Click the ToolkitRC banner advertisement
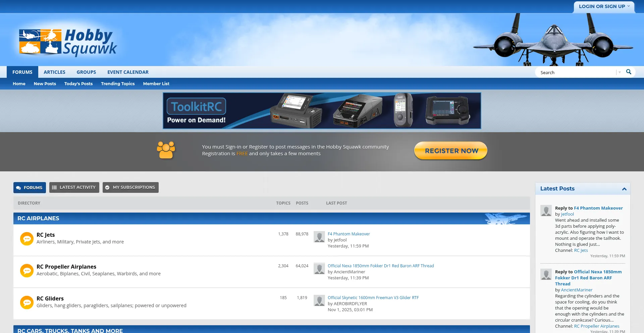The width and height of the screenshot is (644, 333). click(322, 111)
